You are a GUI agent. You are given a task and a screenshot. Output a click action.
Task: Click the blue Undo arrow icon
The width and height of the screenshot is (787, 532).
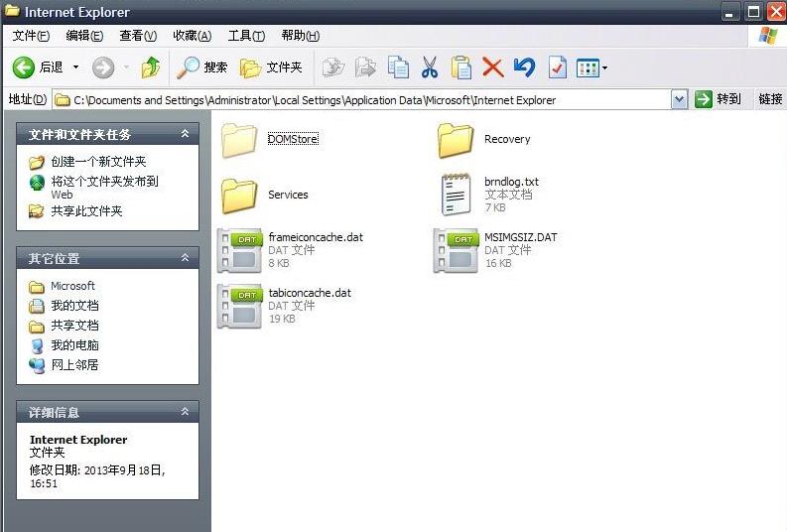[524, 67]
